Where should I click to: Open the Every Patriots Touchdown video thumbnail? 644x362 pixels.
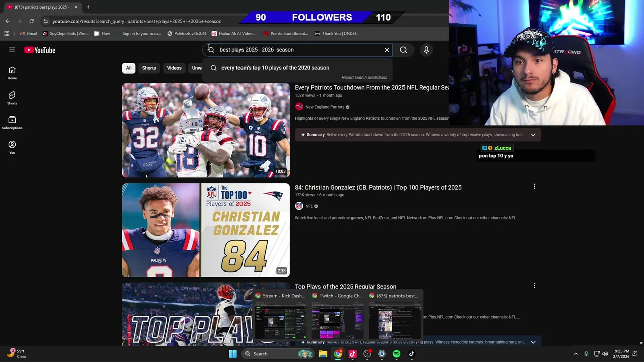tap(206, 131)
